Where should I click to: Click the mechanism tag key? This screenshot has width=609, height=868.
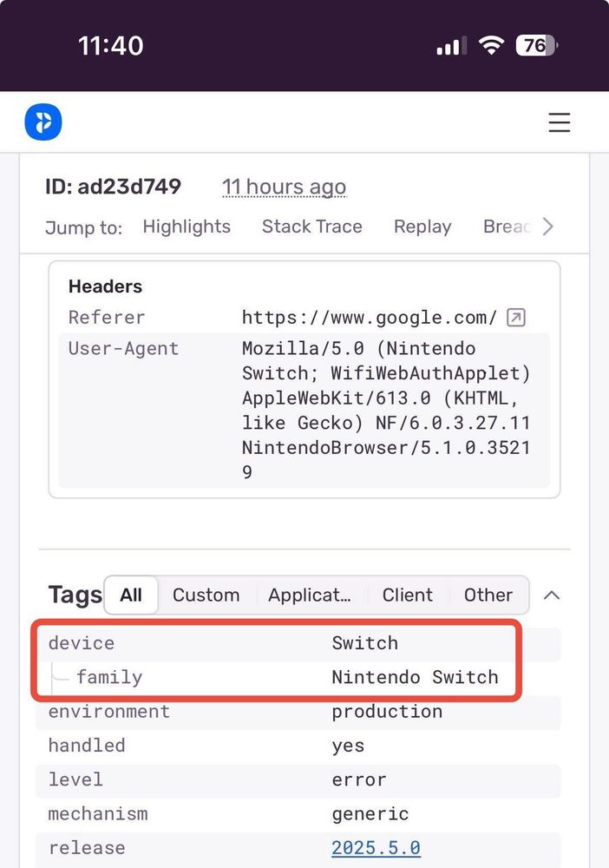98,814
